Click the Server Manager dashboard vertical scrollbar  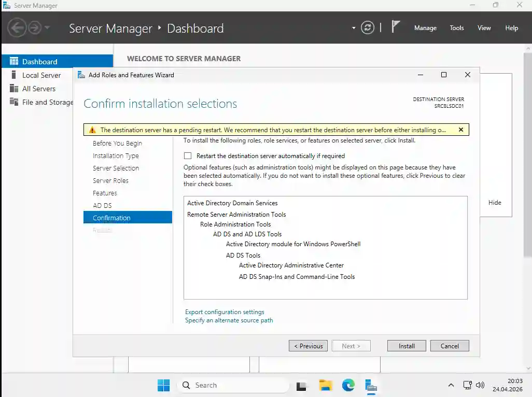[528, 154]
